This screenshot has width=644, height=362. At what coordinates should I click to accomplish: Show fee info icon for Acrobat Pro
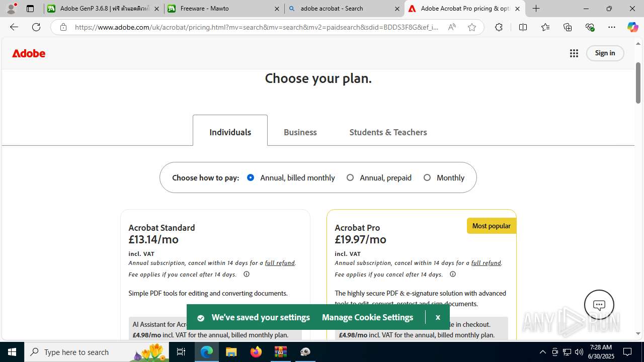(453, 275)
